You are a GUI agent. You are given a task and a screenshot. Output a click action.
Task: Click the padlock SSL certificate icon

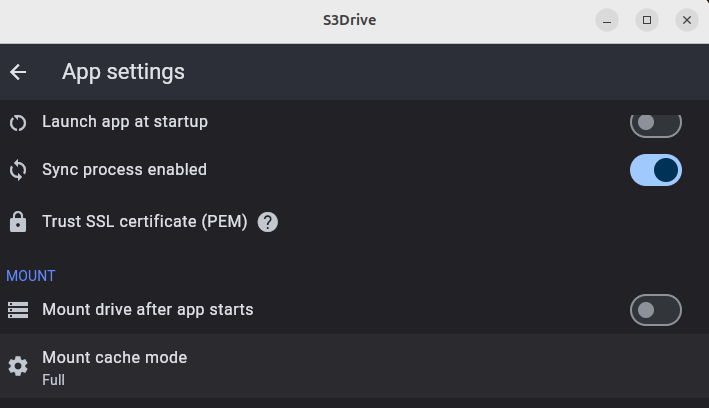click(18, 222)
